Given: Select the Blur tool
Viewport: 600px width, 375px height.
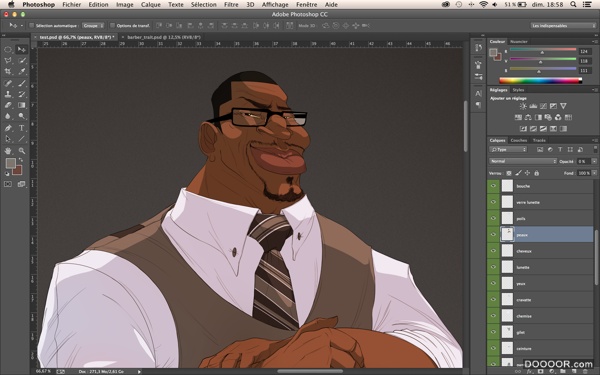Looking at the screenshot, I should (x=8, y=116).
